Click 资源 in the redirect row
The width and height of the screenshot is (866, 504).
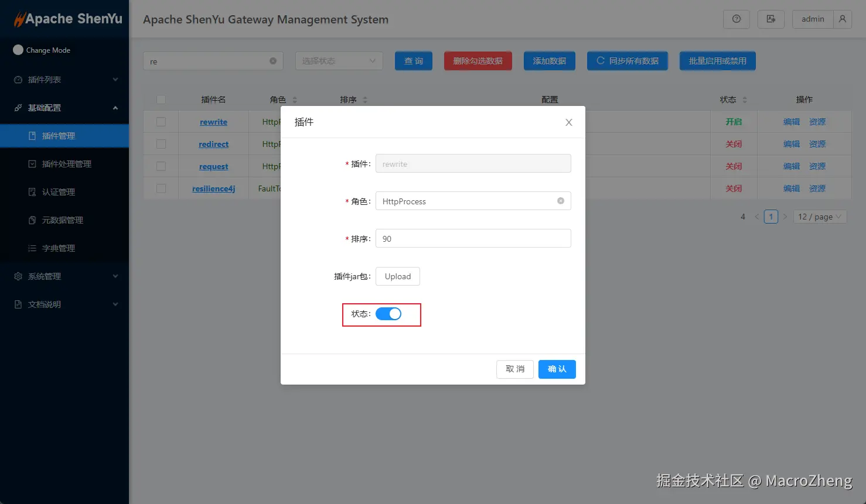[817, 144]
